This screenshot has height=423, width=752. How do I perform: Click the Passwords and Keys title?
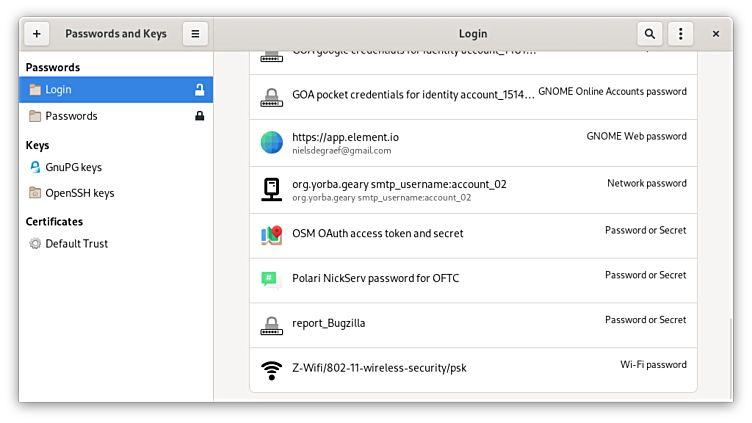point(116,34)
